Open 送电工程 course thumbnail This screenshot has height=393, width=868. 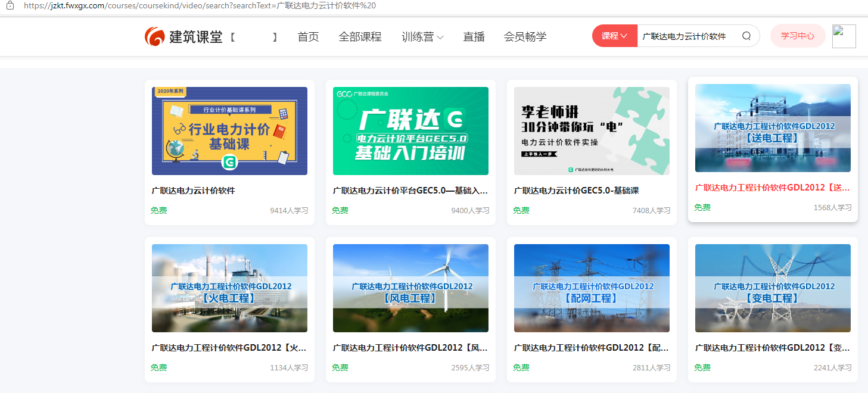pyautogui.click(x=773, y=128)
